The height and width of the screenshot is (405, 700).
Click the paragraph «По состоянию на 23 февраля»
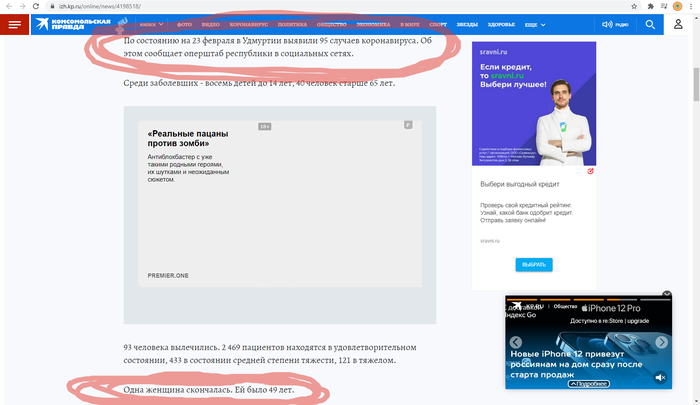coord(277,47)
